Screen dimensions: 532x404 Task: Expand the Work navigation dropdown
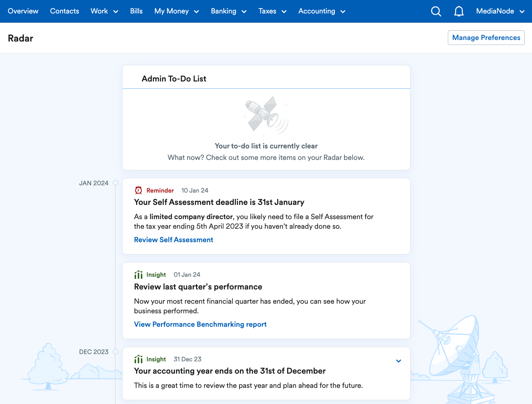click(x=104, y=11)
